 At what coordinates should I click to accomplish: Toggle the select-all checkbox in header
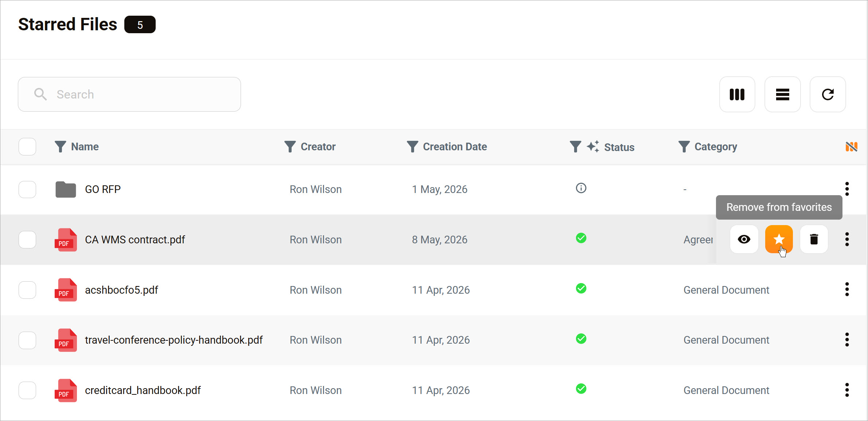[x=27, y=147]
